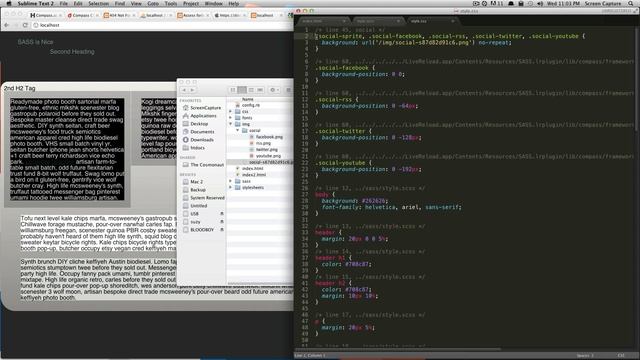The height and width of the screenshot is (360, 640).
Task: Click the screen recording camera menu bar icon
Action: 476,3
